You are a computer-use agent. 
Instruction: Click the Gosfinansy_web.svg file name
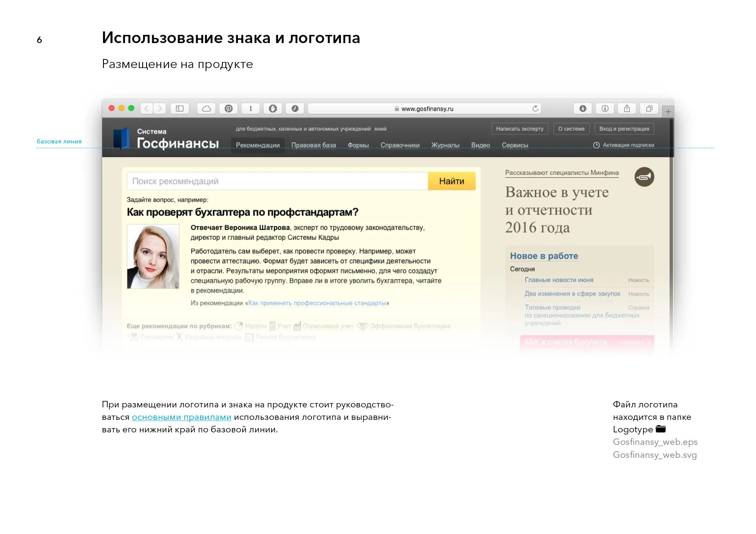pos(655,455)
